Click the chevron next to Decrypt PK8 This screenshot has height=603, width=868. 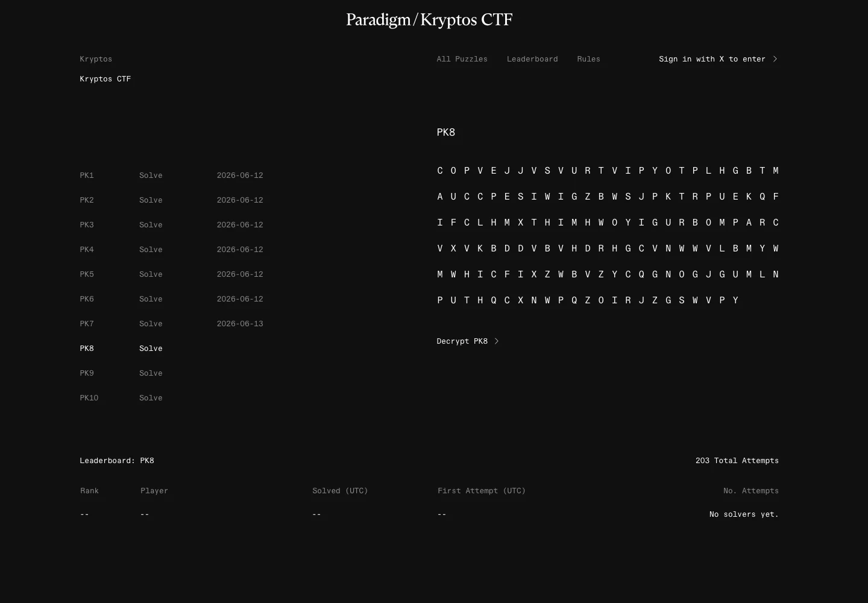pyautogui.click(x=497, y=341)
